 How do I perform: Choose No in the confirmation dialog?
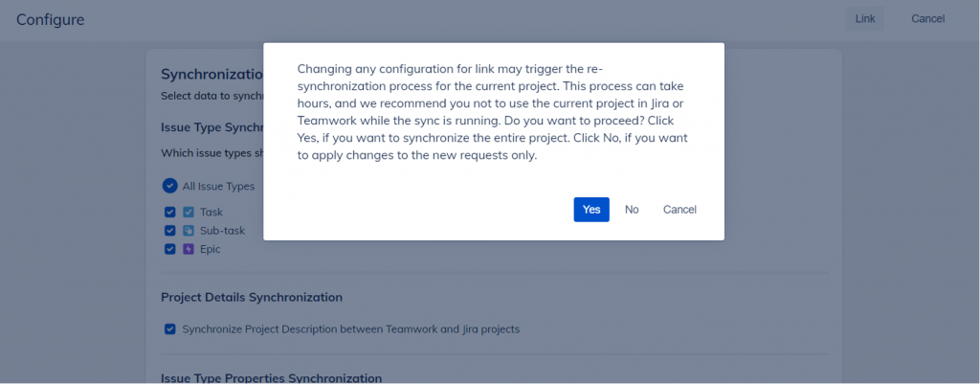632,210
